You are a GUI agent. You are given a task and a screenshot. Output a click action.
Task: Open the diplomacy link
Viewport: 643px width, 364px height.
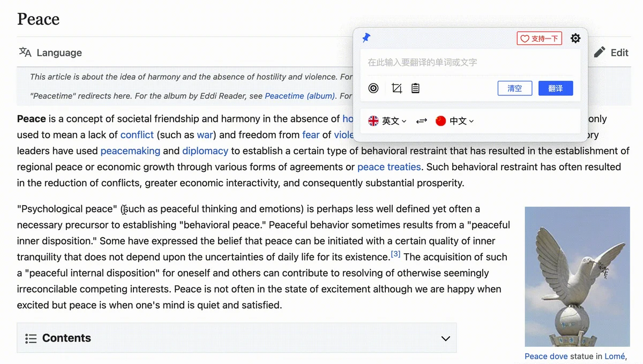tap(205, 151)
